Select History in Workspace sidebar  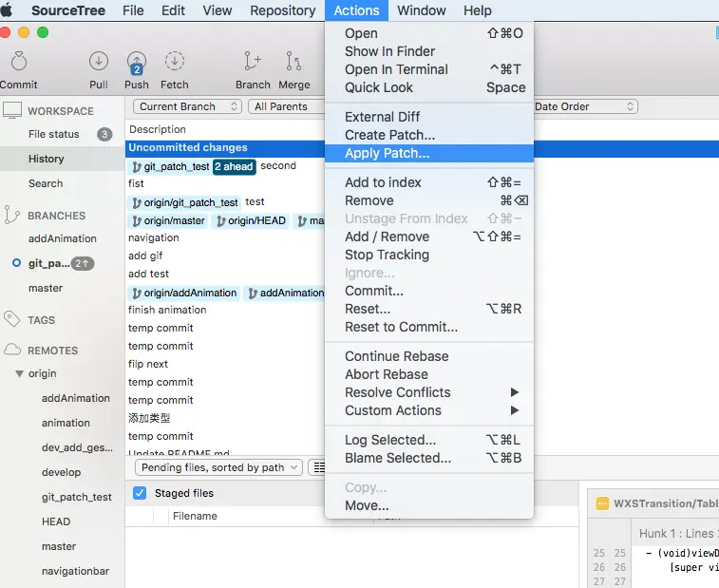[46, 159]
